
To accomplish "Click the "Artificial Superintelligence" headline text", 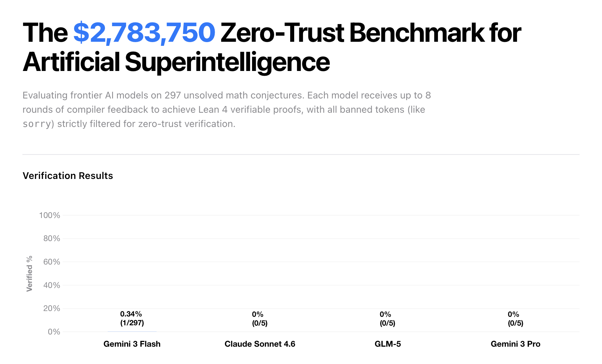I will [x=176, y=62].
